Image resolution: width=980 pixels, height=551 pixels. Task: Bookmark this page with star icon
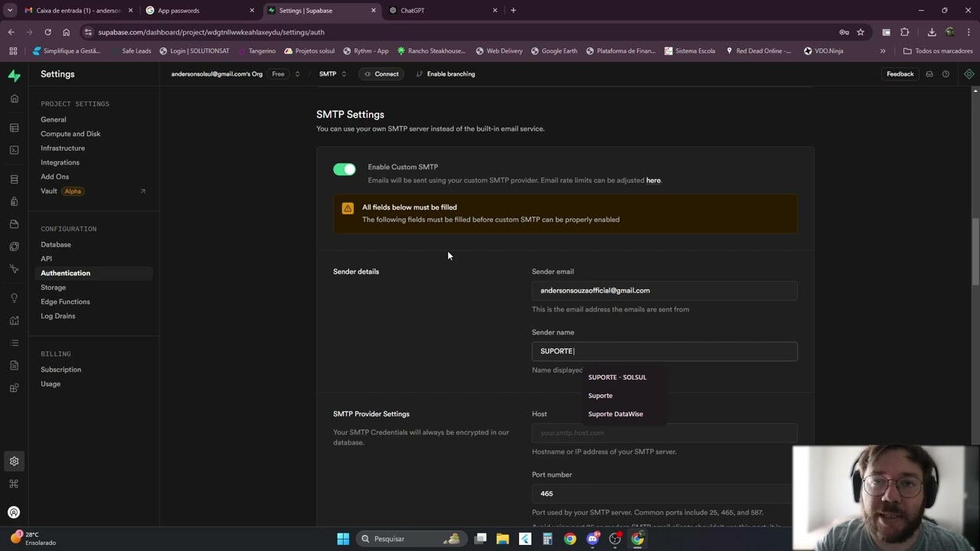pos(861,32)
